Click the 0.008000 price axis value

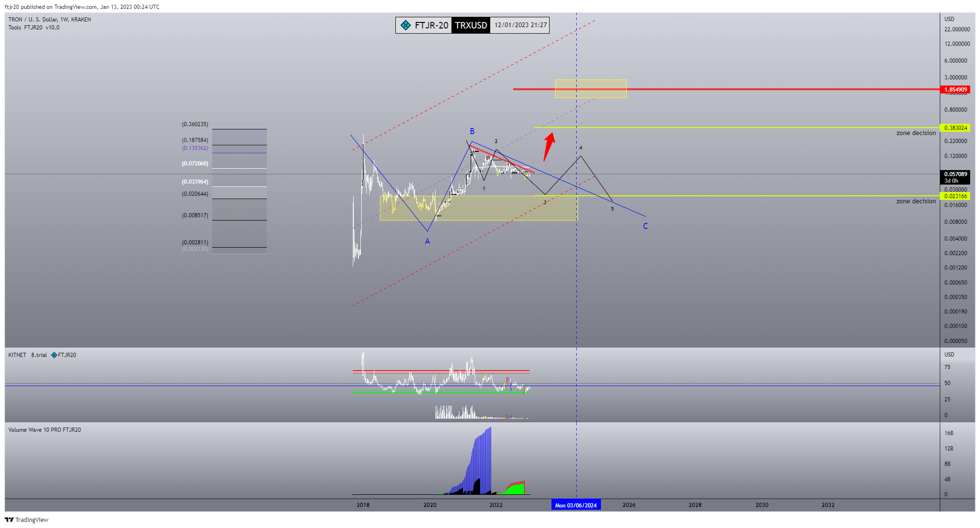(x=956, y=222)
